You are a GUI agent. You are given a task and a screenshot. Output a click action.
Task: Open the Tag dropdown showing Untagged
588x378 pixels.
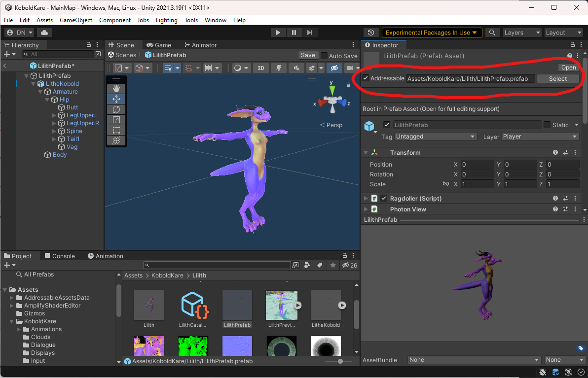[x=436, y=137]
